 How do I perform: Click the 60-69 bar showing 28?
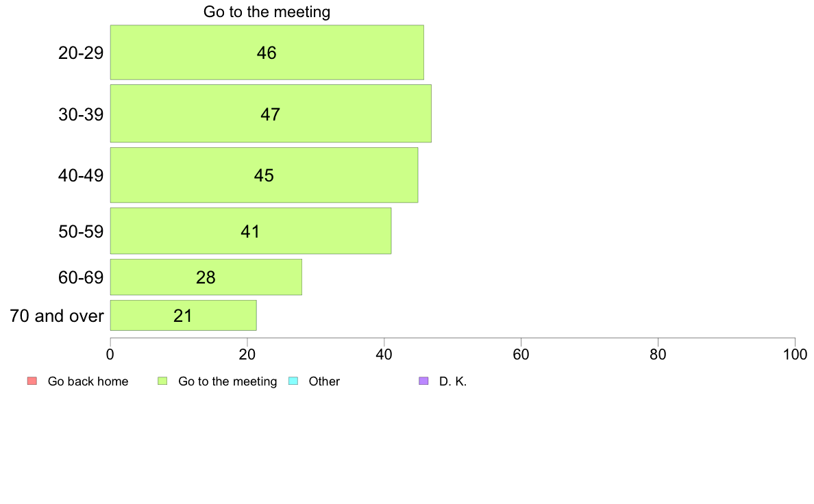click(206, 277)
